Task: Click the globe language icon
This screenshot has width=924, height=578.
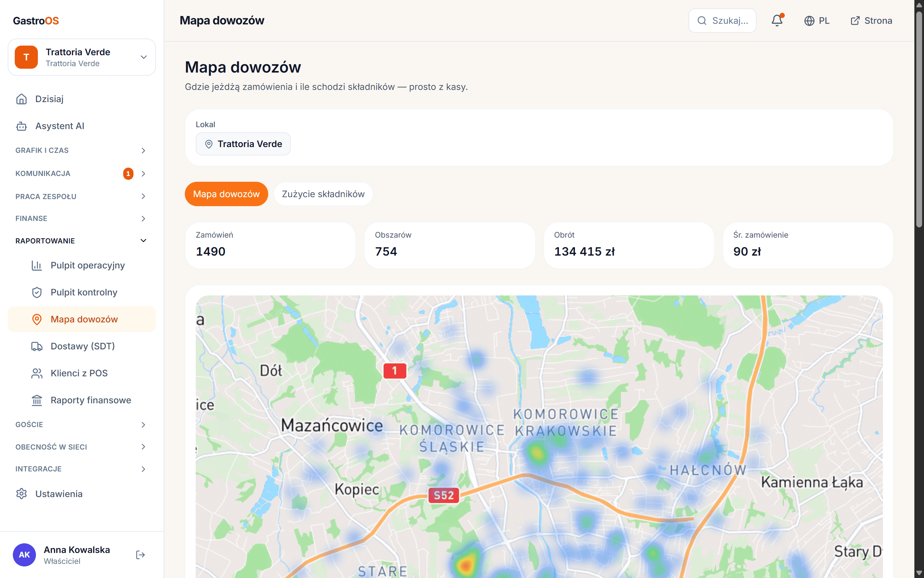Action: [809, 21]
